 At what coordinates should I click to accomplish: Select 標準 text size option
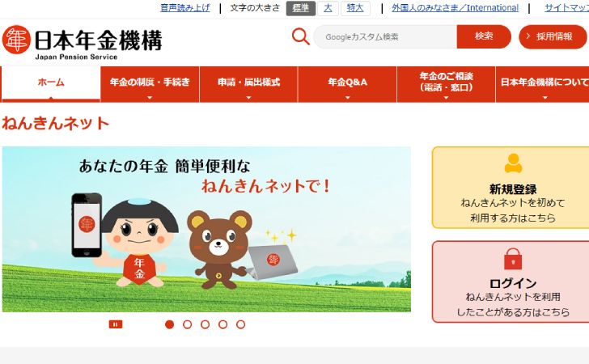[300, 8]
